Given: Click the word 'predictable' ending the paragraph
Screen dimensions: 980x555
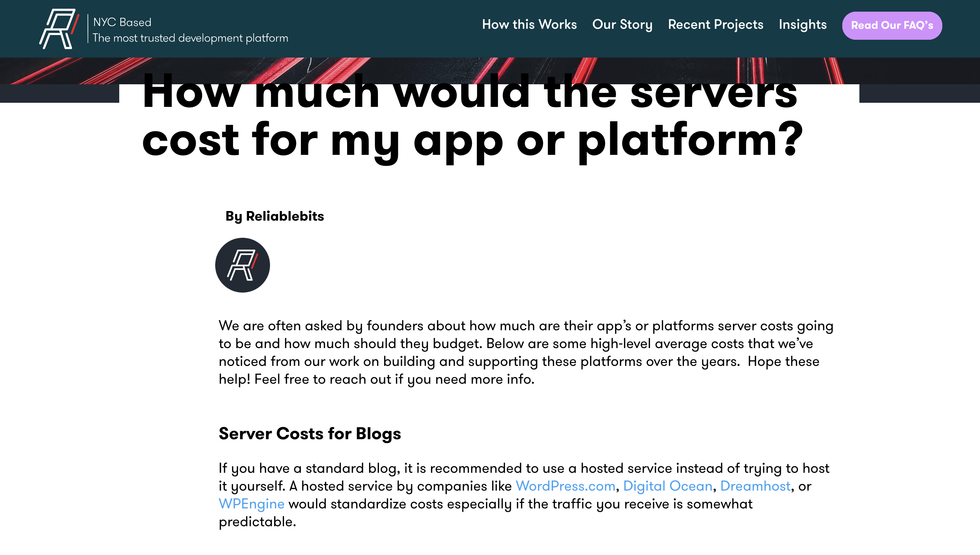Looking at the screenshot, I should tap(256, 522).
